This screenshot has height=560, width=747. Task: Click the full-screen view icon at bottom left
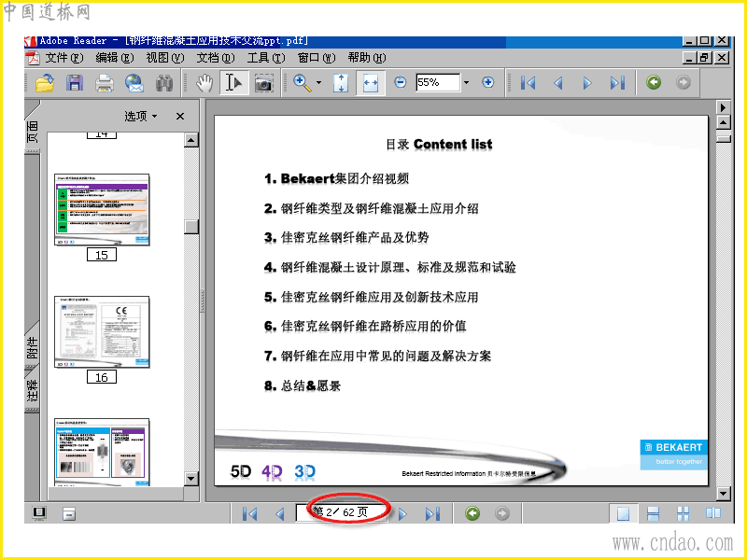pos(39,512)
